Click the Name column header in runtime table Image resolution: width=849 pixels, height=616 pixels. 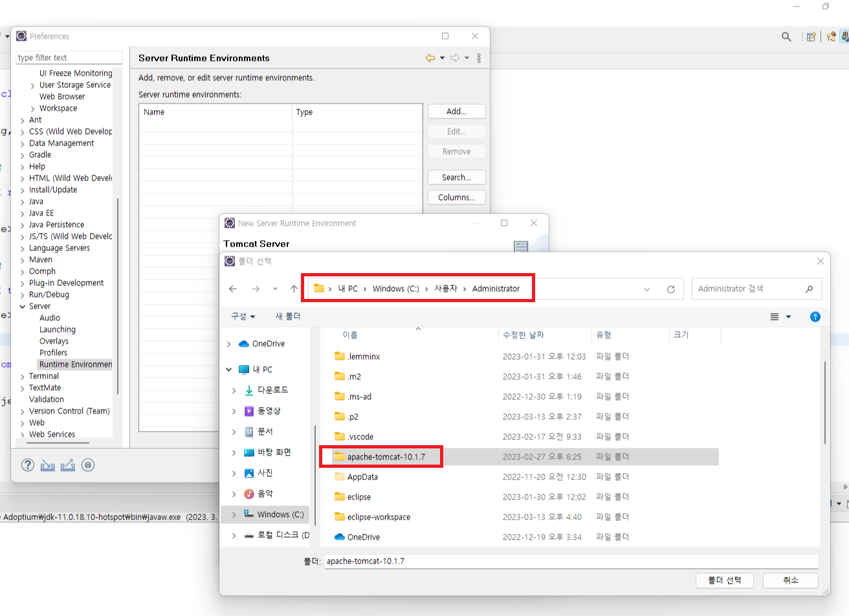point(215,112)
